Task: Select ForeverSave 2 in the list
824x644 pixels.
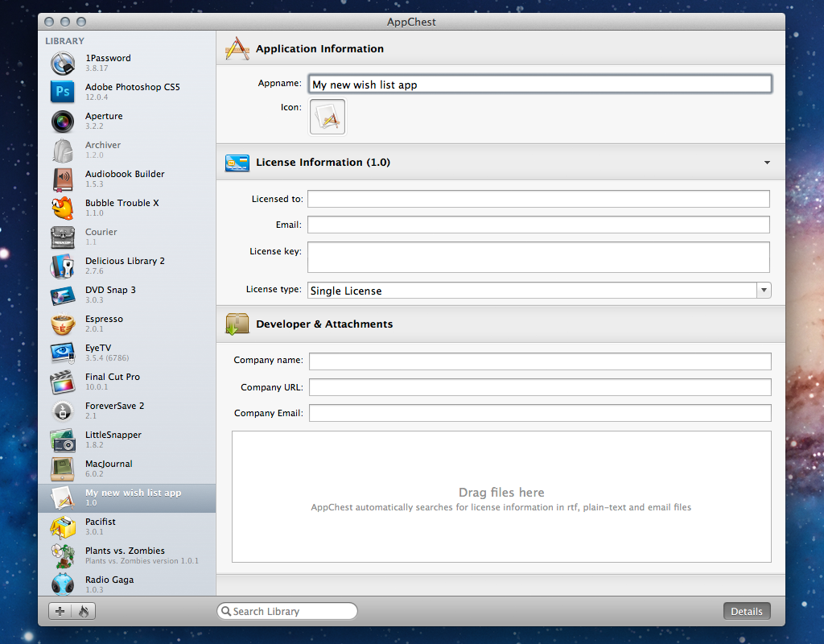Action: coord(114,406)
